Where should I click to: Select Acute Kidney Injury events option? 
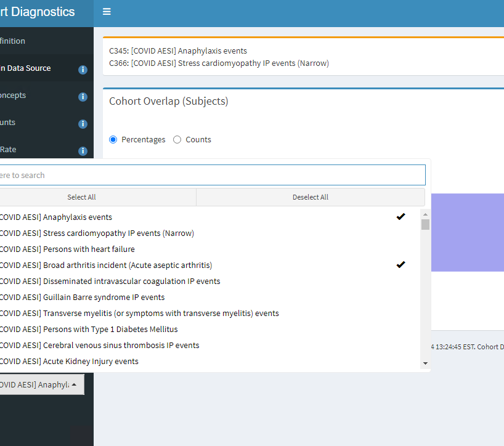(x=68, y=361)
